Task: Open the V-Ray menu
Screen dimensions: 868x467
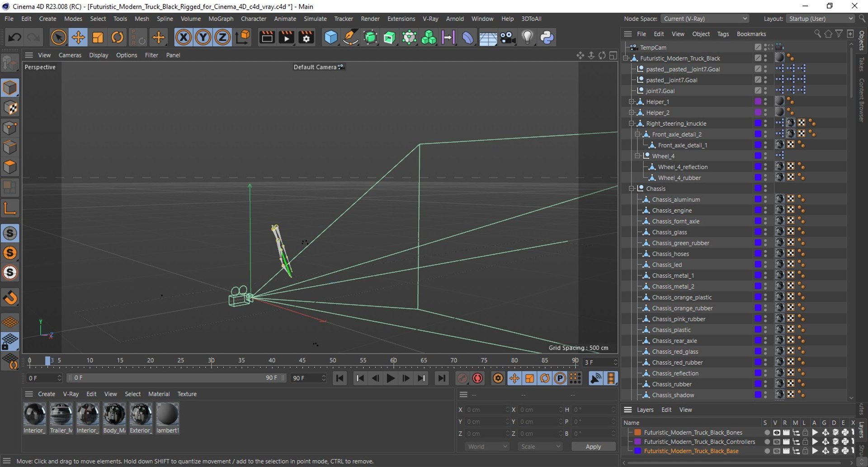Action: pos(430,19)
